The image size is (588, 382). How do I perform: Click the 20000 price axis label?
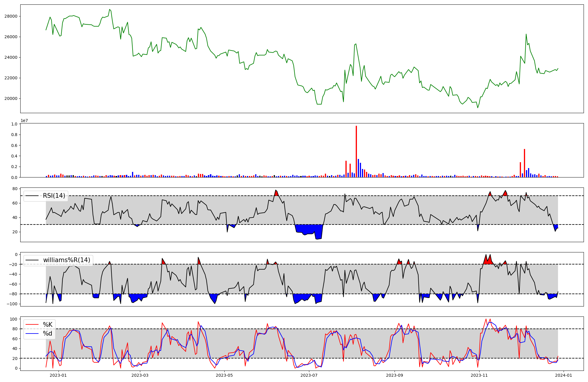[x=11, y=98]
